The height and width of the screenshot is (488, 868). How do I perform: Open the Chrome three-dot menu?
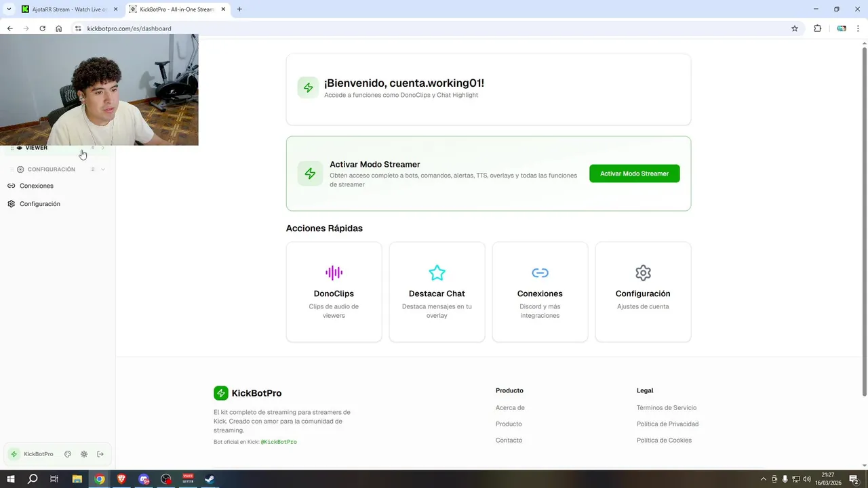(859, 28)
